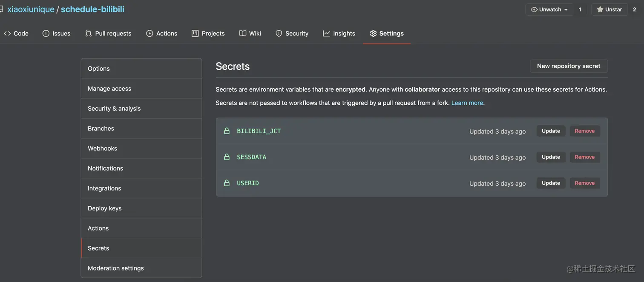Click the Actions play icon
This screenshot has width=644, height=282.
pyautogui.click(x=149, y=33)
